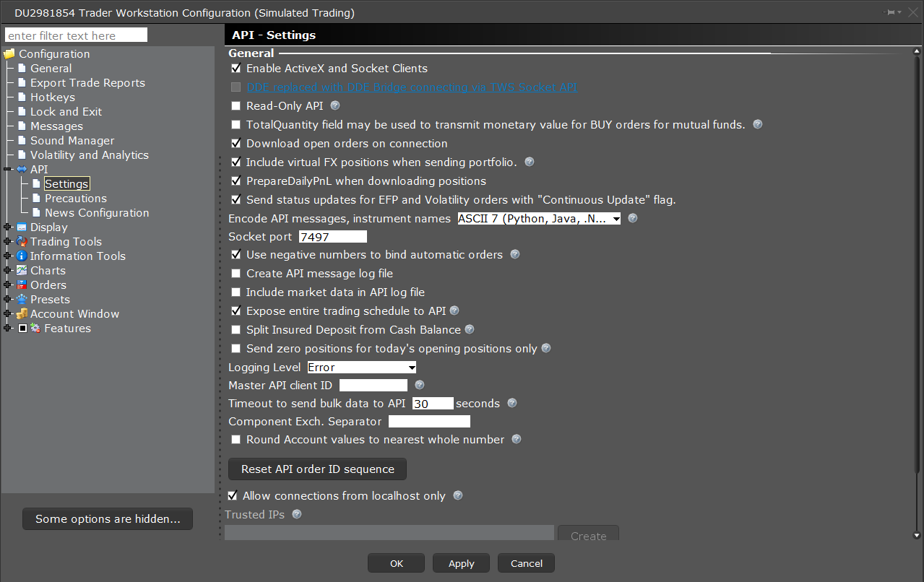This screenshot has width=924, height=582.
Task: Open Export Trade Reports page
Action: coord(87,83)
